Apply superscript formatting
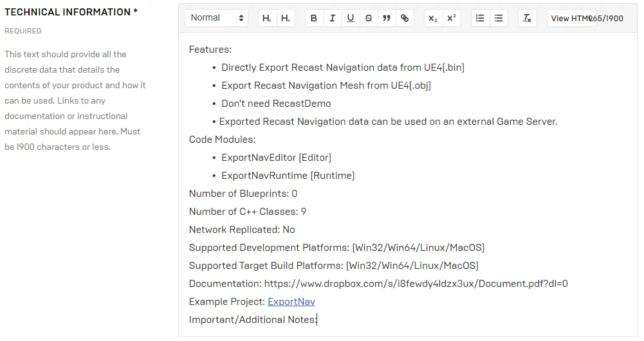The height and width of the screenshot is (341, 644). 452,19
